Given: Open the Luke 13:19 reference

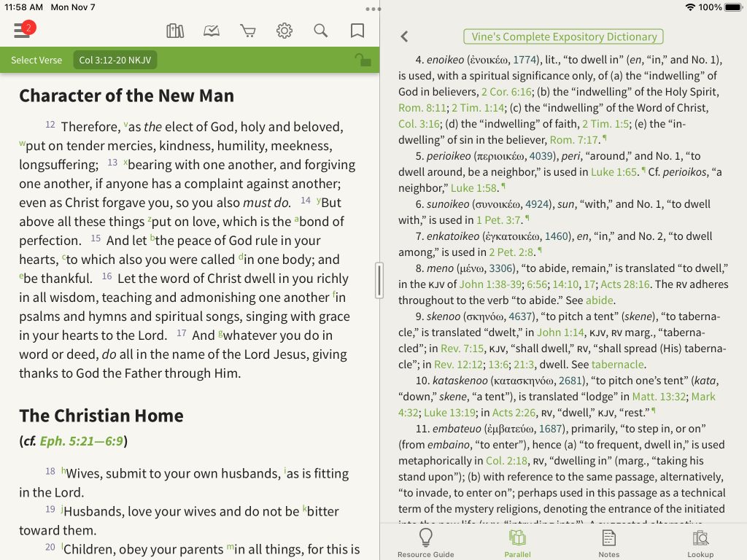Looking at the screenshot, I should pyautogui.click(x=449, y=413).
